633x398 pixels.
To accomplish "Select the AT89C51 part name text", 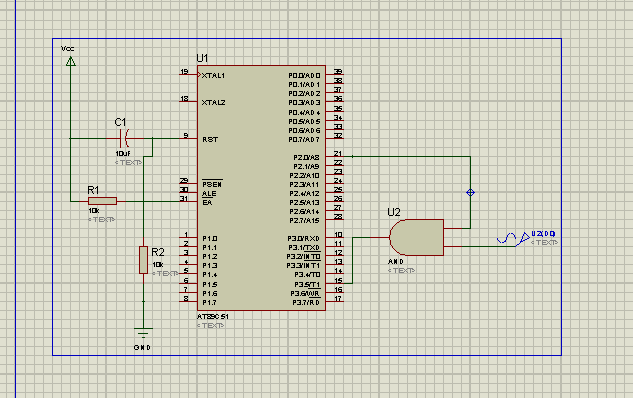I will 213,316.
